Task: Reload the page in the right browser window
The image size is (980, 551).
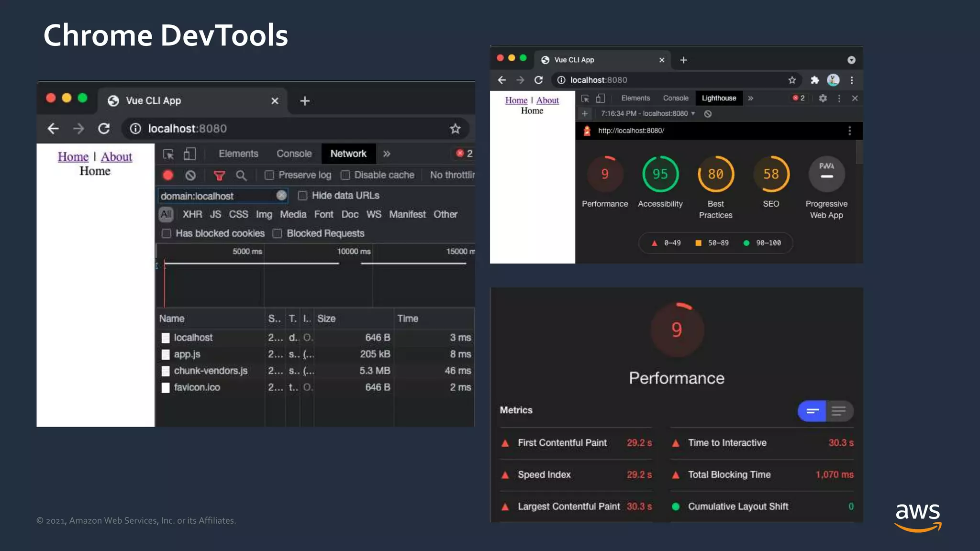Action: tap(538, 80)
